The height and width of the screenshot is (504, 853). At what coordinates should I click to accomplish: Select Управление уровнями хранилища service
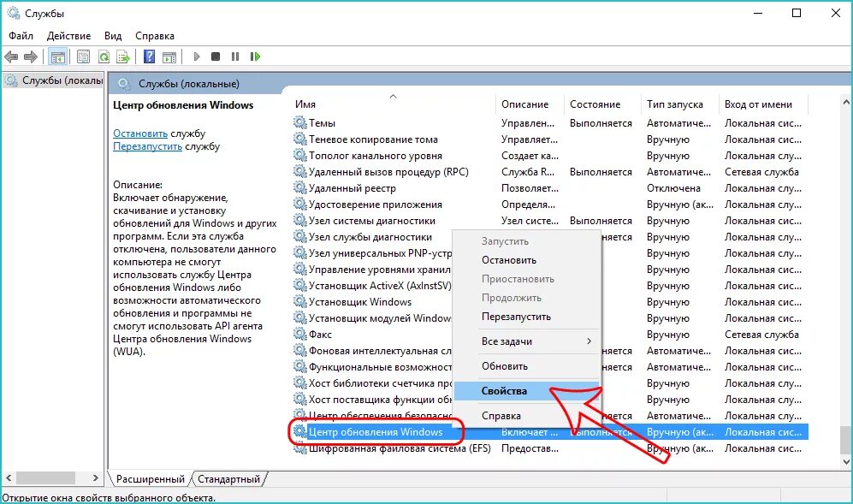tap(380, 270)
